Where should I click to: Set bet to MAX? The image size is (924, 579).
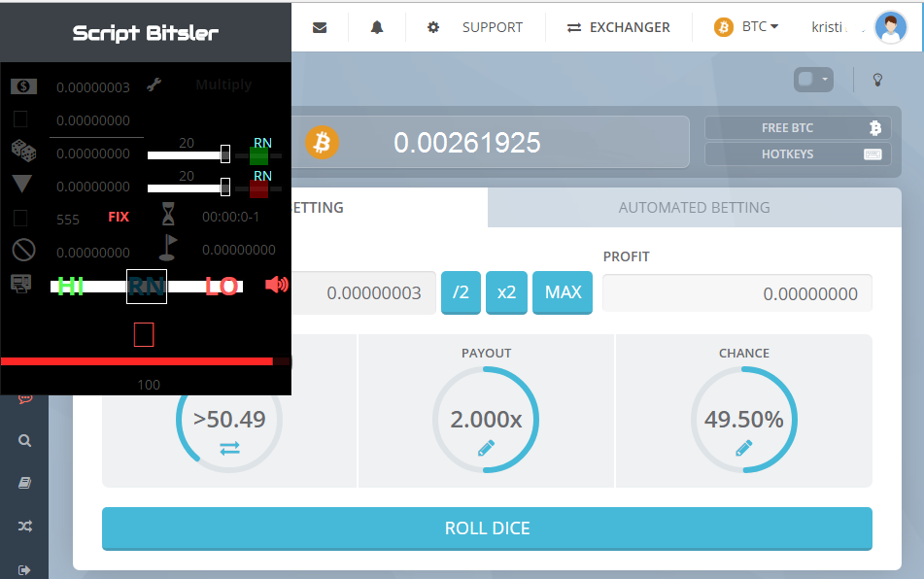[563, 292]
